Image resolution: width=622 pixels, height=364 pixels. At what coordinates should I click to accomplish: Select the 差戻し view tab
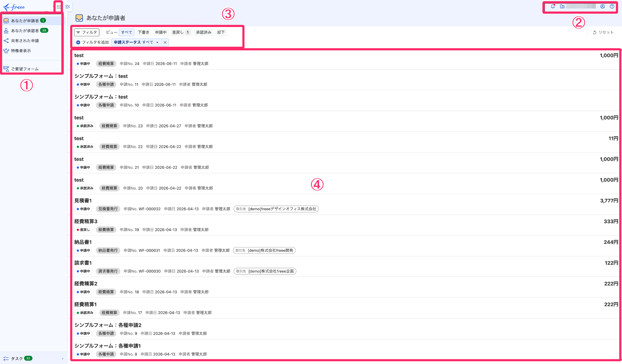pyautogui.click(x=181, y=32)
